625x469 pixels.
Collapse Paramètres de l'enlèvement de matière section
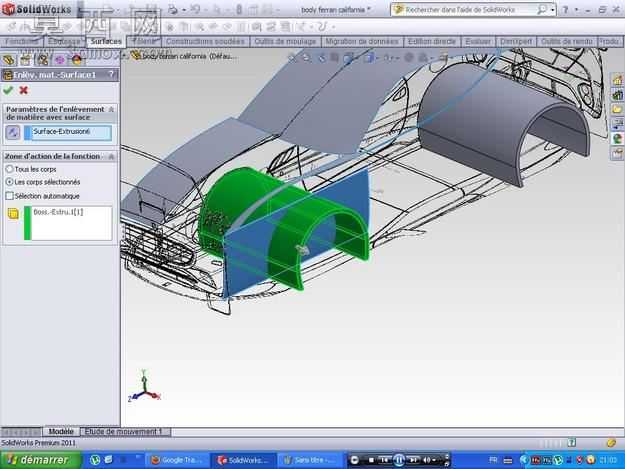pyautogui.click(x=111, y=109)
